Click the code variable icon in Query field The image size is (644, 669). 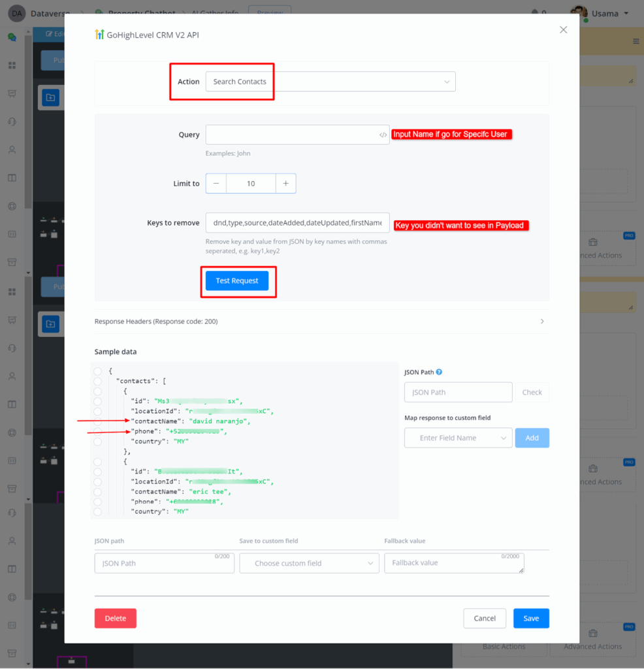(383, 135)
